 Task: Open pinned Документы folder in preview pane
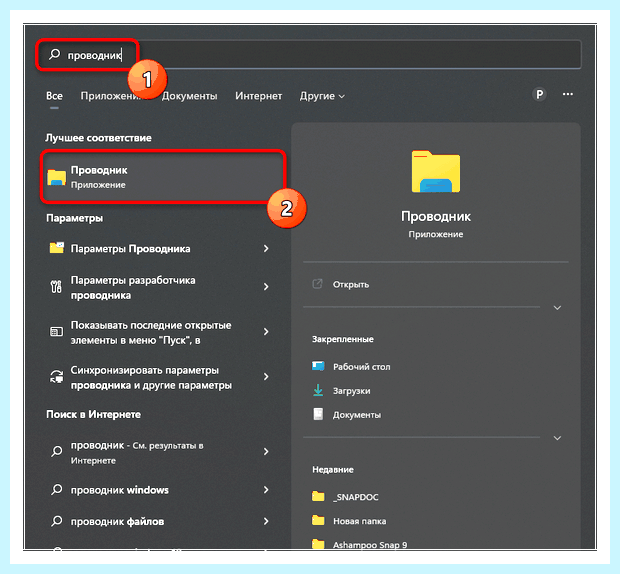click(357, 415)
